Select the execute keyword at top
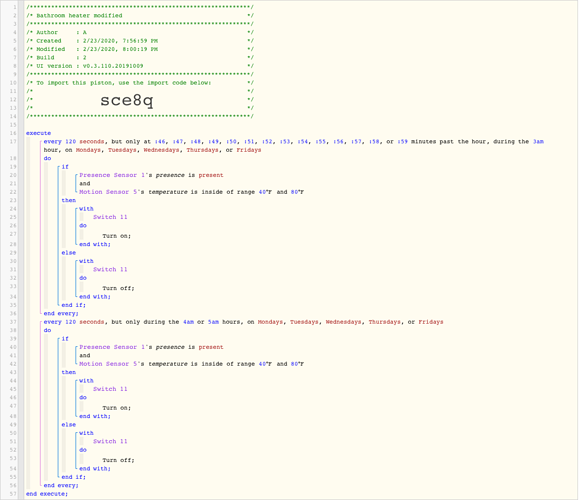 pyautogui.click(x=39, y=133)
